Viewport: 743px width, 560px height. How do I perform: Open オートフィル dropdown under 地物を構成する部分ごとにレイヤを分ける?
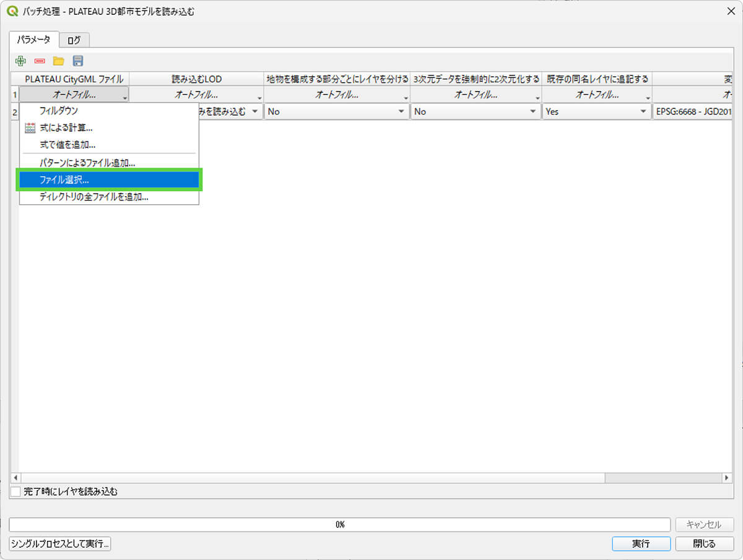coord(337,95)
